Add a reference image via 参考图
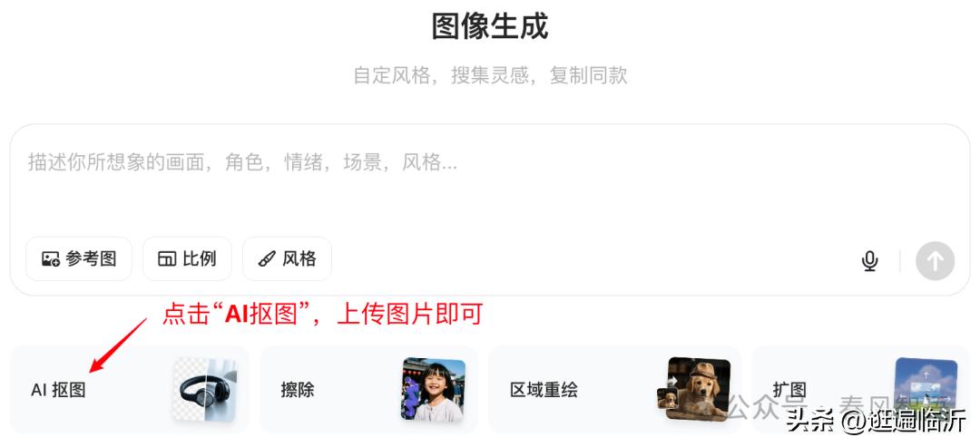Screen dimensions: 980x447 [79, 259]
